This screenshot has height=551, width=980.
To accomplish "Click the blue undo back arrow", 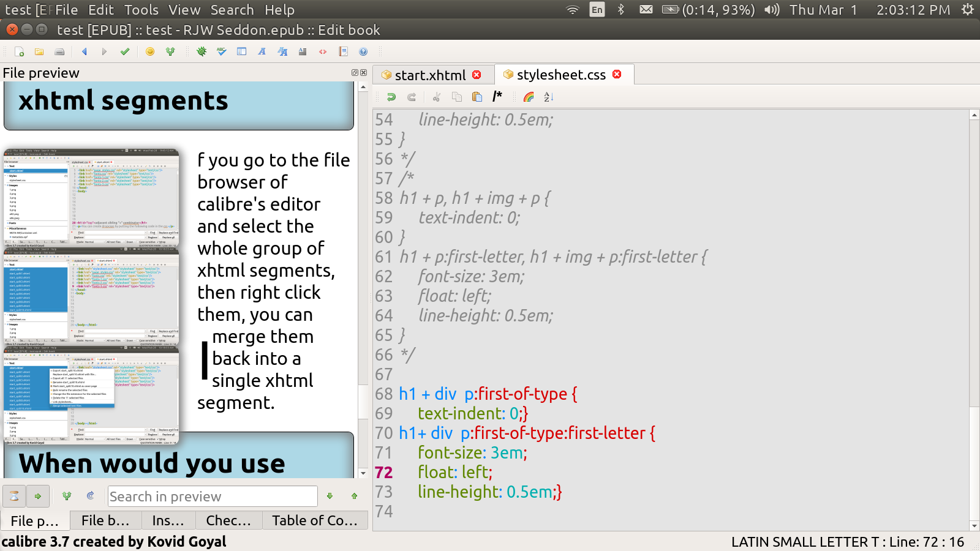I will tap(84, 52).
